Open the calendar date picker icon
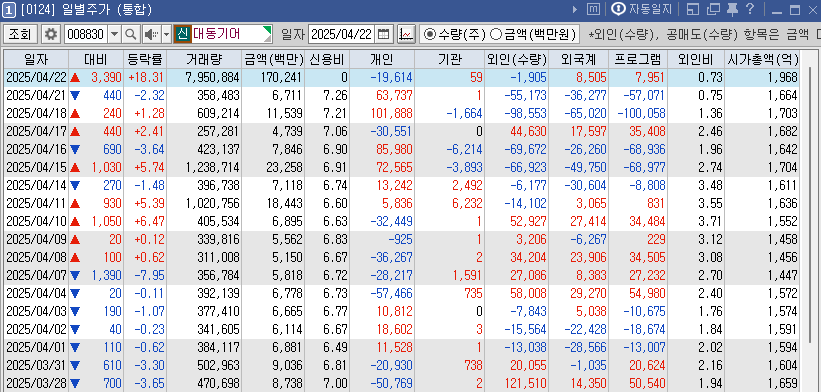Viewport: 821px width, 392px height. (384, 35)
